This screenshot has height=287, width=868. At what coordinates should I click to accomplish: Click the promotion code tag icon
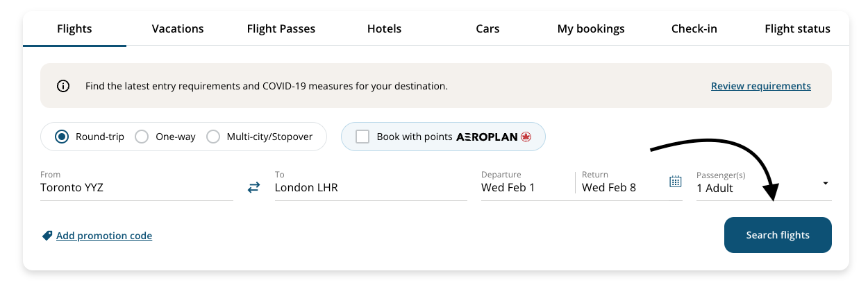[47, 236]
